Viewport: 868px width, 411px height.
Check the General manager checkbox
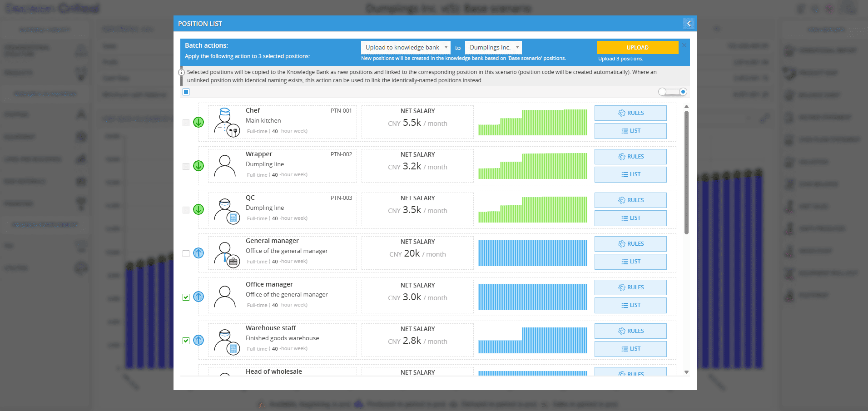186,253
